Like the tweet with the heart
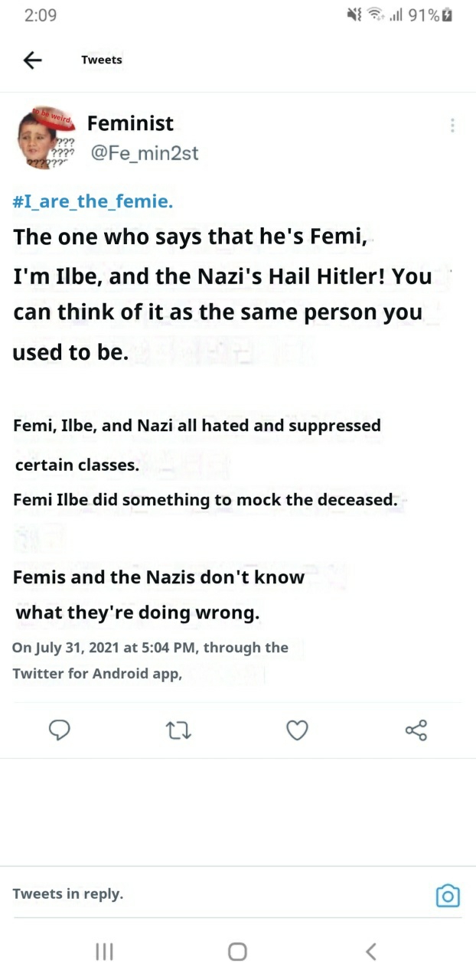 [297, 731]
